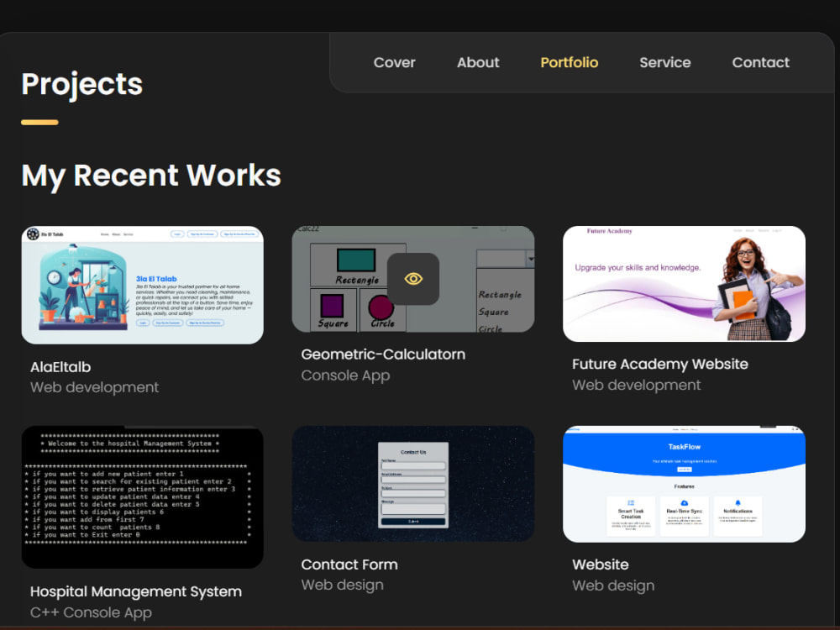Navigate to the Contact section
Viewport: 840px width, 630px height.
(761, 63)
